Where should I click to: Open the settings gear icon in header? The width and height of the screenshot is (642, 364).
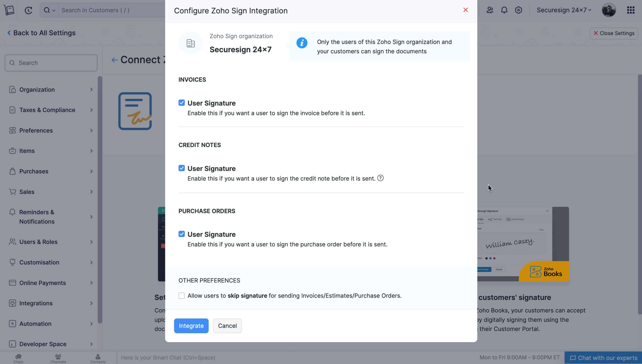[x=518, y=10]
